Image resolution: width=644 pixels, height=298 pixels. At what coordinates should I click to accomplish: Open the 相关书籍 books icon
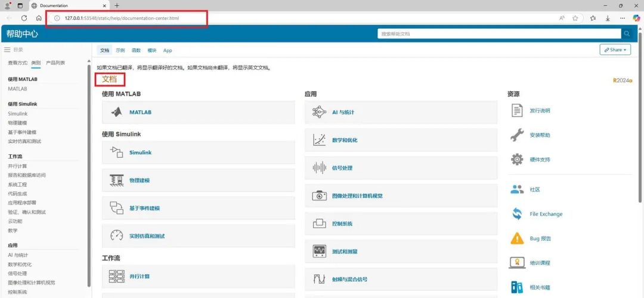click(x=517, y=287)
